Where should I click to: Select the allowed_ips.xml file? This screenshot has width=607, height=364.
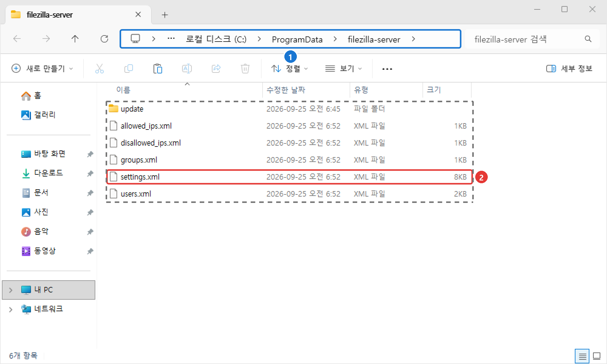pyautogui.click(x=290, y=126)
